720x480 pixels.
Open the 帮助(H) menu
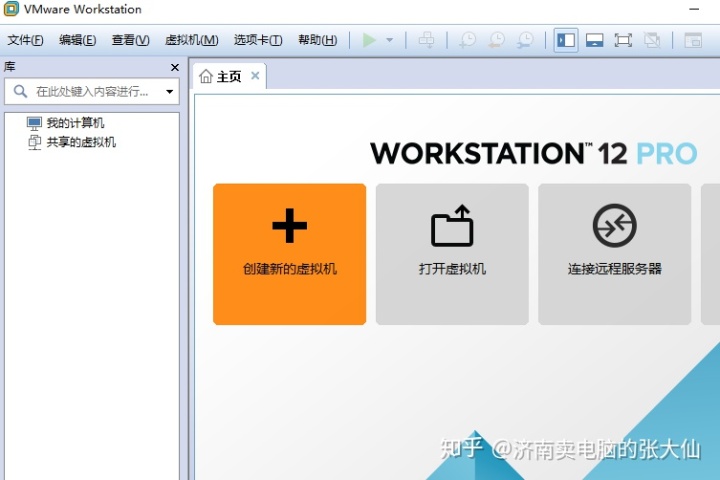coord(318,40)
